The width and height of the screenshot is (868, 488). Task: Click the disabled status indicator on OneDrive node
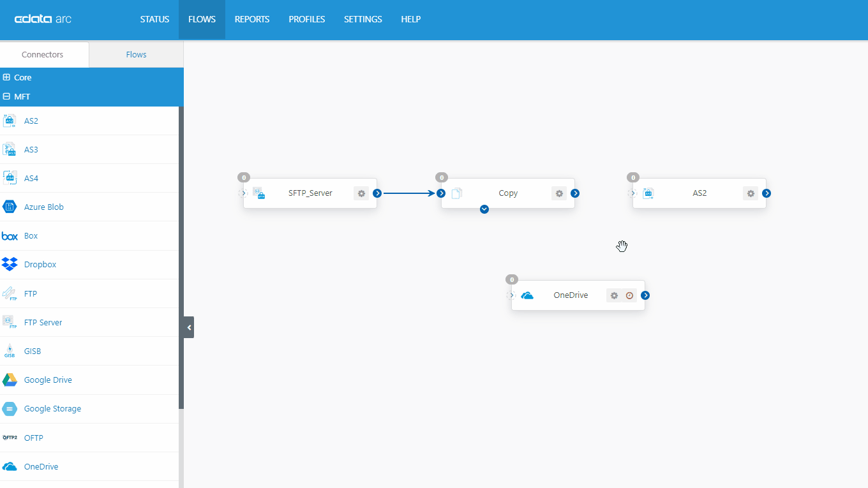[x=629, y=295]
